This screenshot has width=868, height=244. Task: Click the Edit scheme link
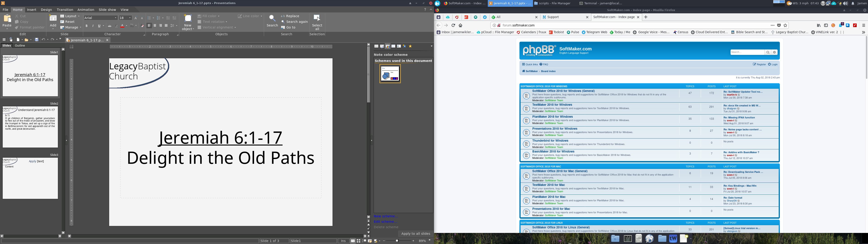(385, 222)
